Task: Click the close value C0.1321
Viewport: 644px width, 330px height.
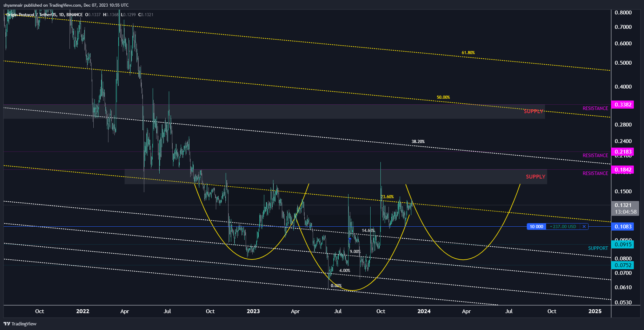Action: pos(146,15)
